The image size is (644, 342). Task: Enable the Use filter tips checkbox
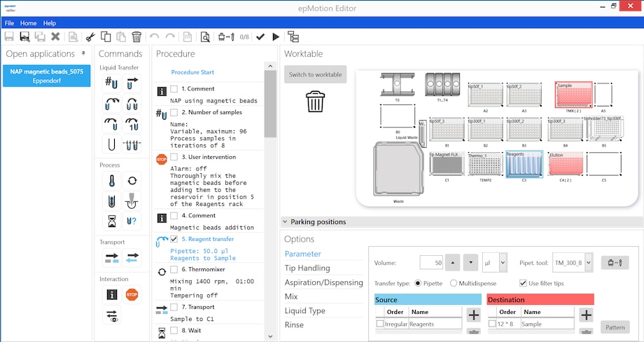coord(524,283)
